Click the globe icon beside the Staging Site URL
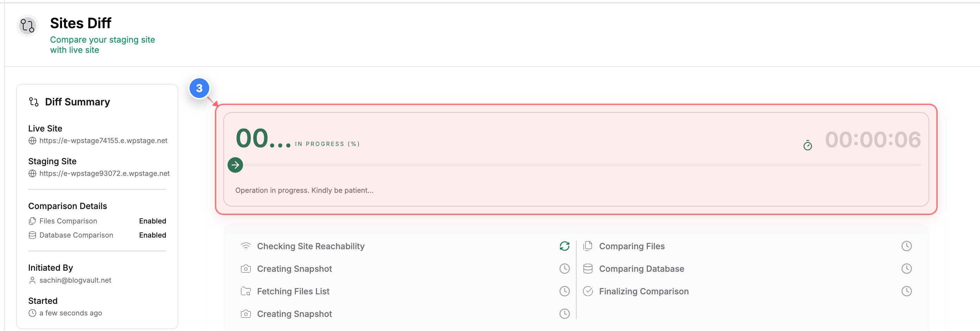 click(32, 173)
